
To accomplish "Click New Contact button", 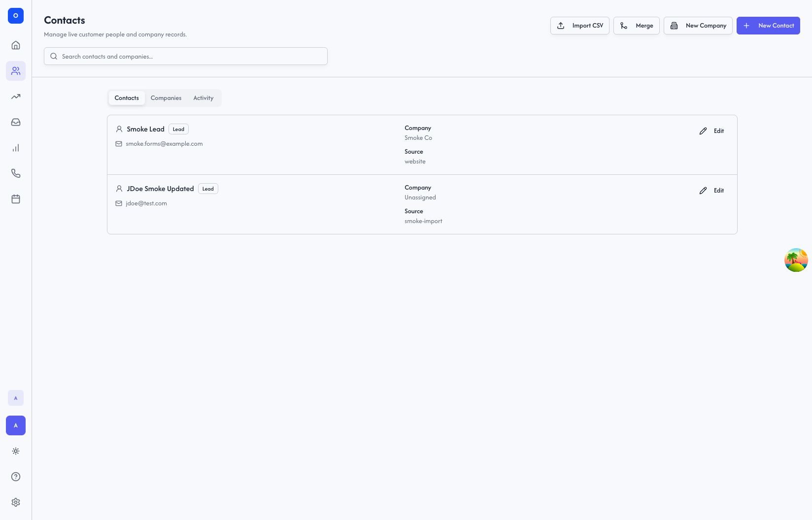I will [x=768, y=26].
